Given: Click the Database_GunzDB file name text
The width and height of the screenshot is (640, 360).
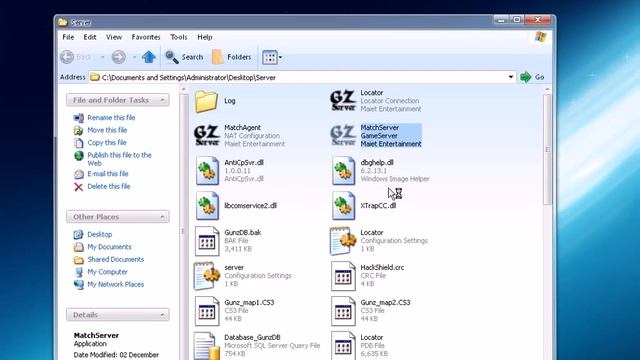Looking at the screenshot, I should click(x=252, y=337).
